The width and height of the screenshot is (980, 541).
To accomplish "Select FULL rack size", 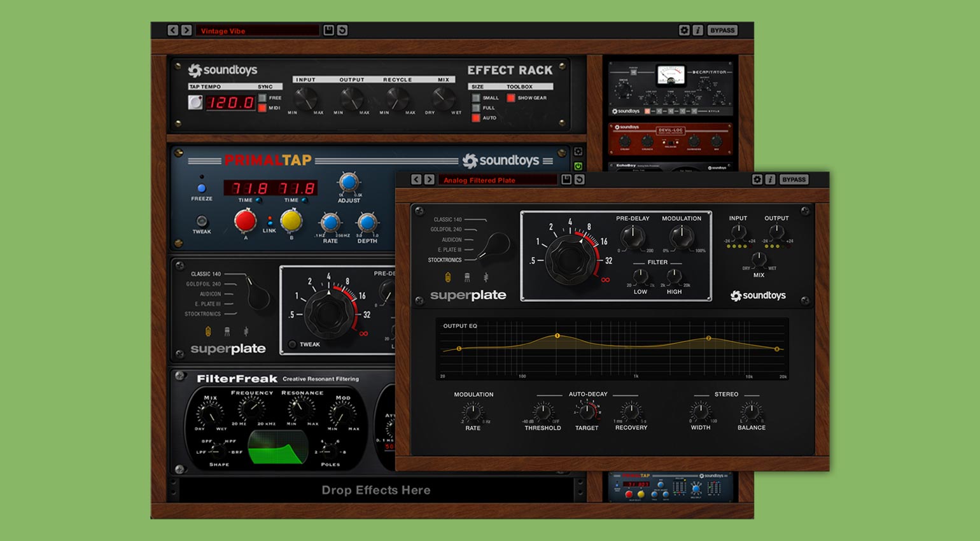I will (x=476, y=108).
